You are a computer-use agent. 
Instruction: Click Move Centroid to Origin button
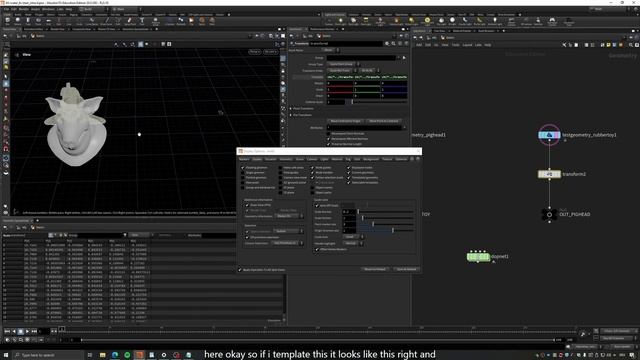pyautogui.click(x=345, y=121)
